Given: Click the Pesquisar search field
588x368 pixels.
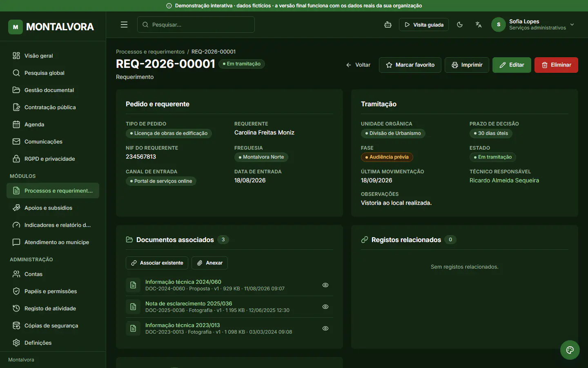Looking at the screenshot, I should (196, 25).
